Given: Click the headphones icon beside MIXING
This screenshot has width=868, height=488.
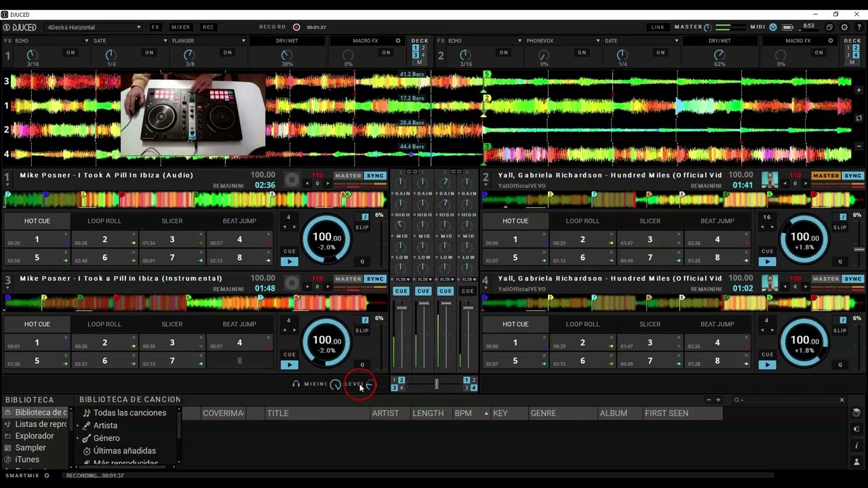Looking at the screenshot, I should (296, 384).
